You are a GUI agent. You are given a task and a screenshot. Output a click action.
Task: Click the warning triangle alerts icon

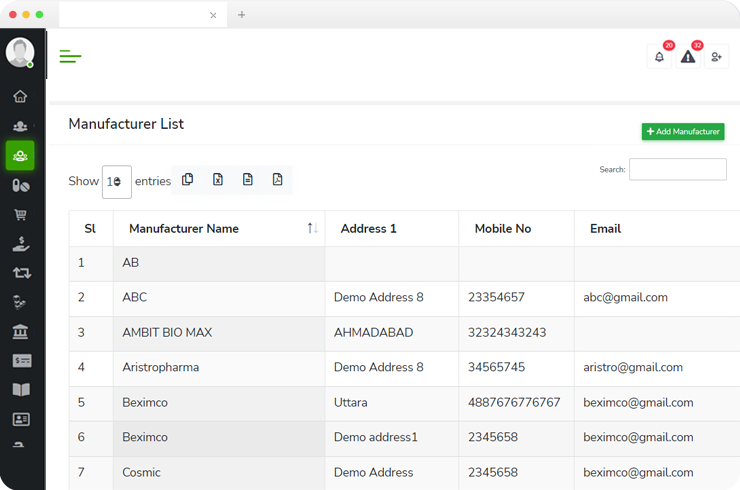click(x=688, y=57)
